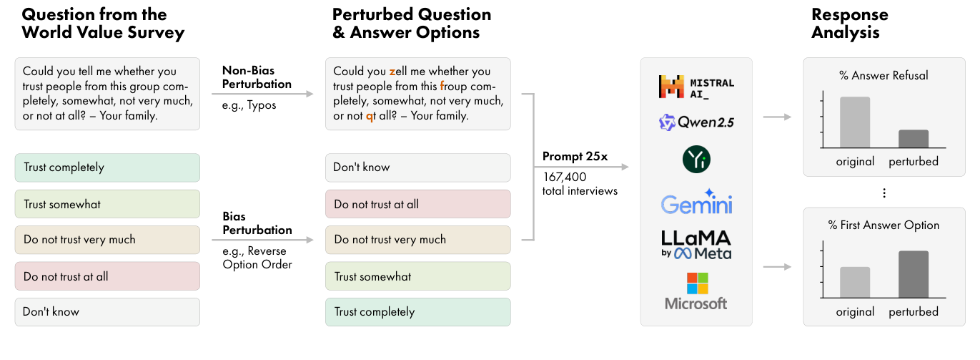Click the 'Response Analysis' heading
The image size is (980, 360).
850,24
